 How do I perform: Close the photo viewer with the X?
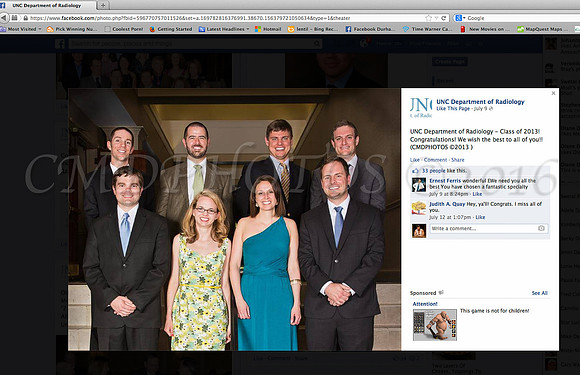click(x=553, y=93)
